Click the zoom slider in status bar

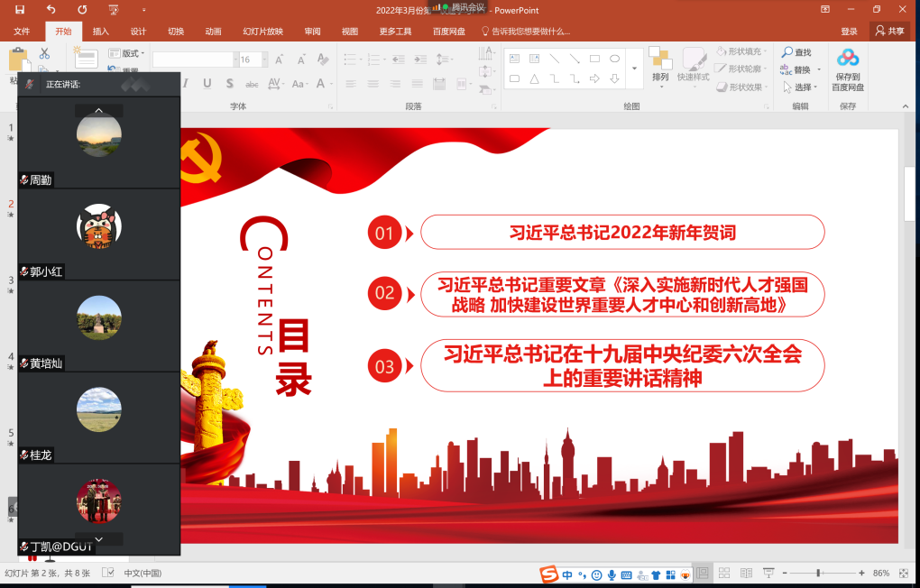pyautogui.click(x=818, y=574)
